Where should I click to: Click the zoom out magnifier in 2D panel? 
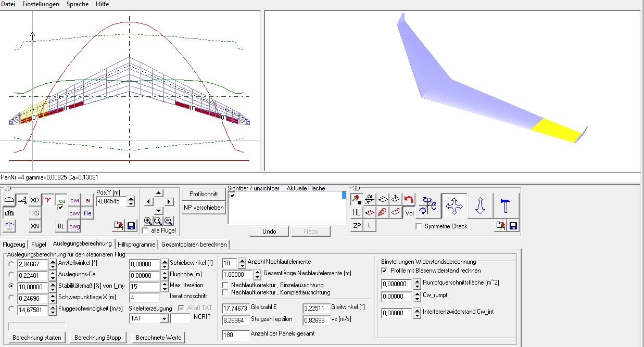[x=169, y=221]
